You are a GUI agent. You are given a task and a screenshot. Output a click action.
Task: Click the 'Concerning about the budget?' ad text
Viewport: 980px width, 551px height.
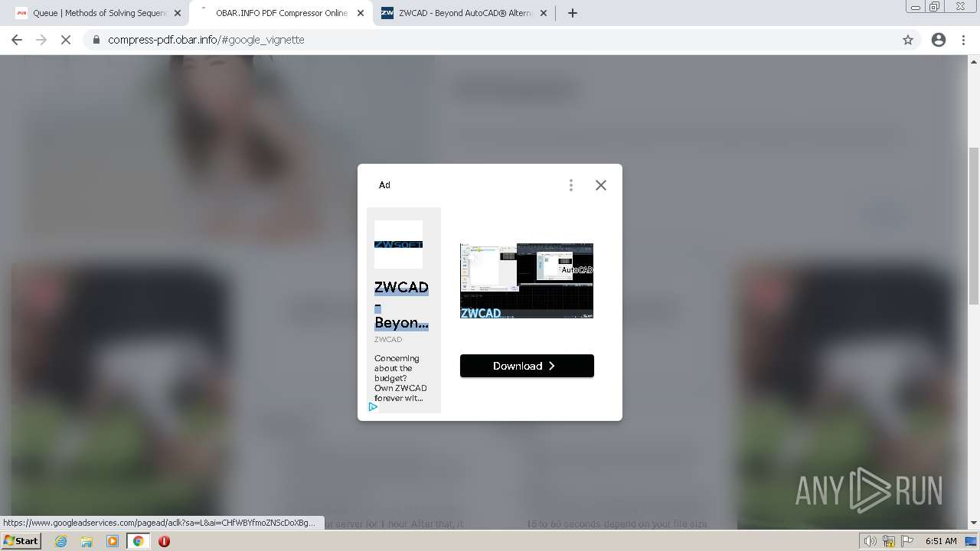[400, 378]
